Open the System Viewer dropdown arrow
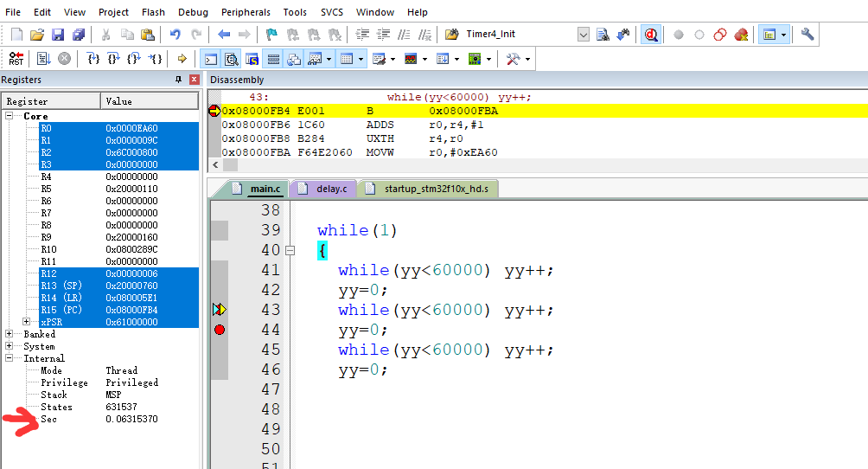 coord(488,59)
